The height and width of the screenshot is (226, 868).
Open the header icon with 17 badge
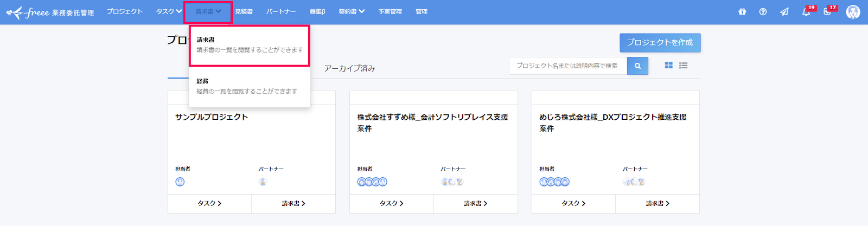[x=829, y=10]
